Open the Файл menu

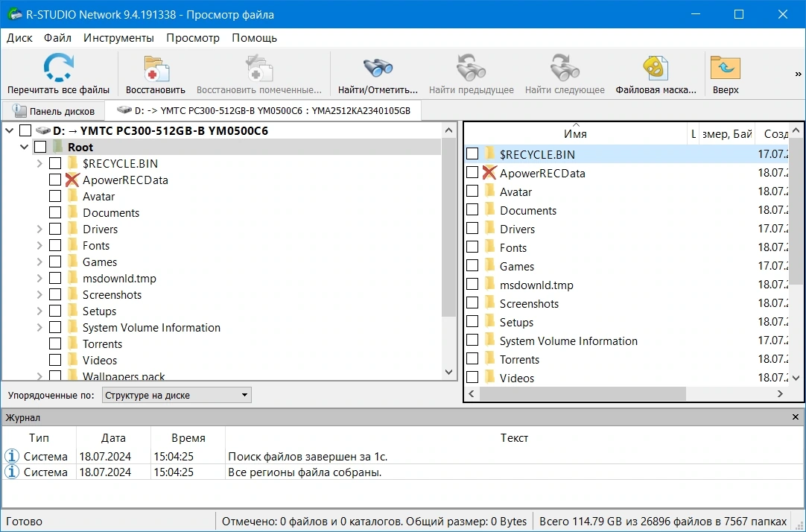click(x=57, y=37)
